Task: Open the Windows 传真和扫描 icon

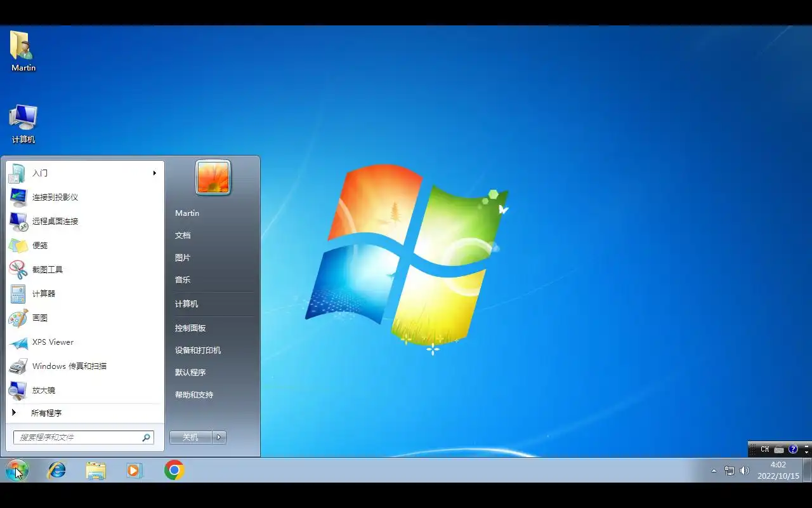Action: [18, 366]
